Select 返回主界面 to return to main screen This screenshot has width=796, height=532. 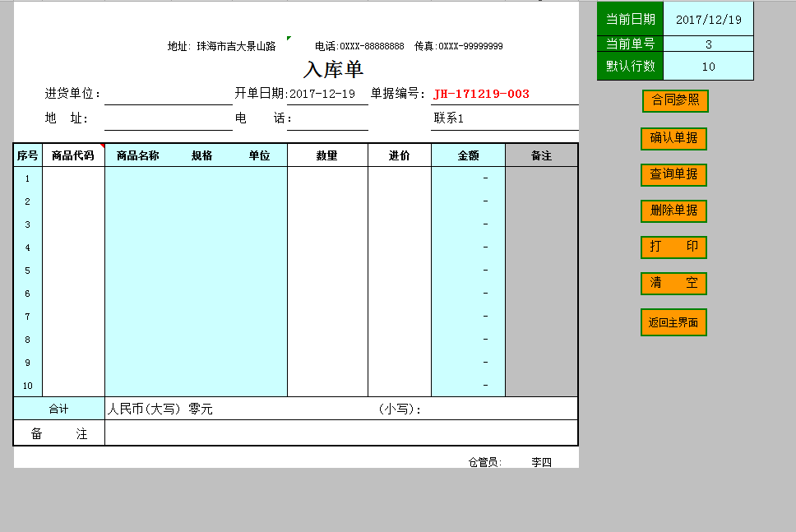[x=673, y=322]
